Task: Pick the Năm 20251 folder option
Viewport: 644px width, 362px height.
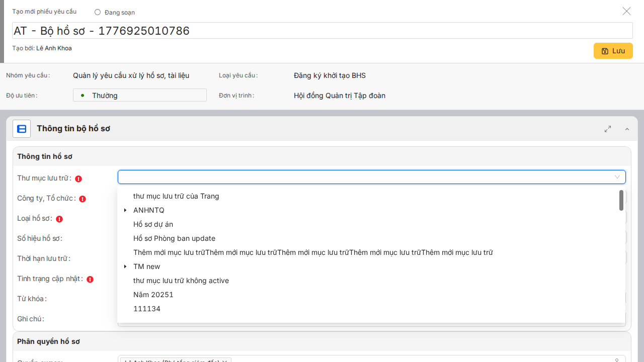Action: tap(153, 295)
